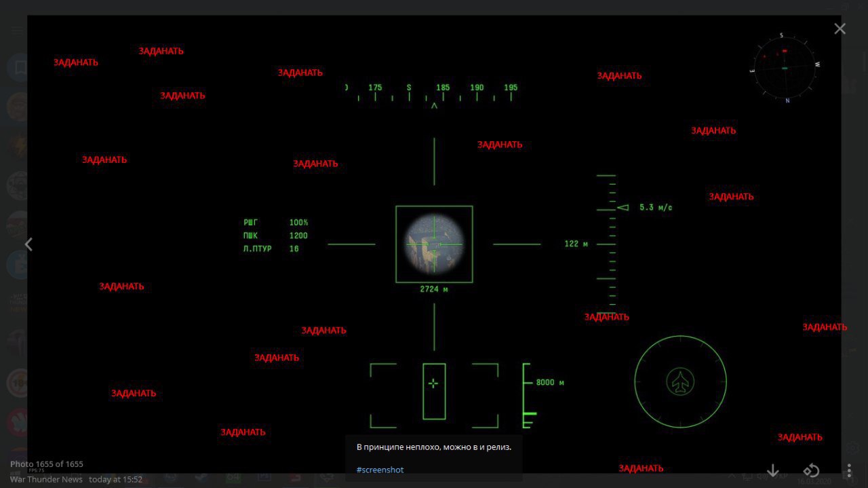Image resolution: width=868 pixels, height=488 pixels.
Task: Click the circular targeting camera view in photo
Action: click(434, 244)
